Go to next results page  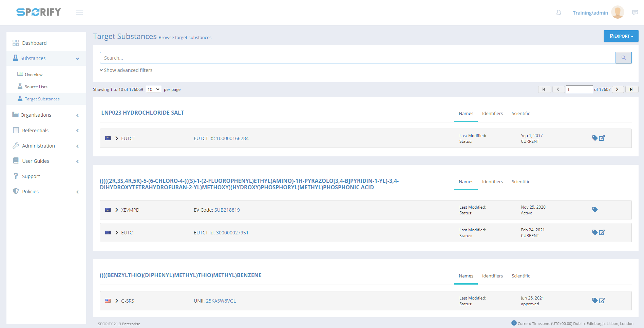click(617, 90)
